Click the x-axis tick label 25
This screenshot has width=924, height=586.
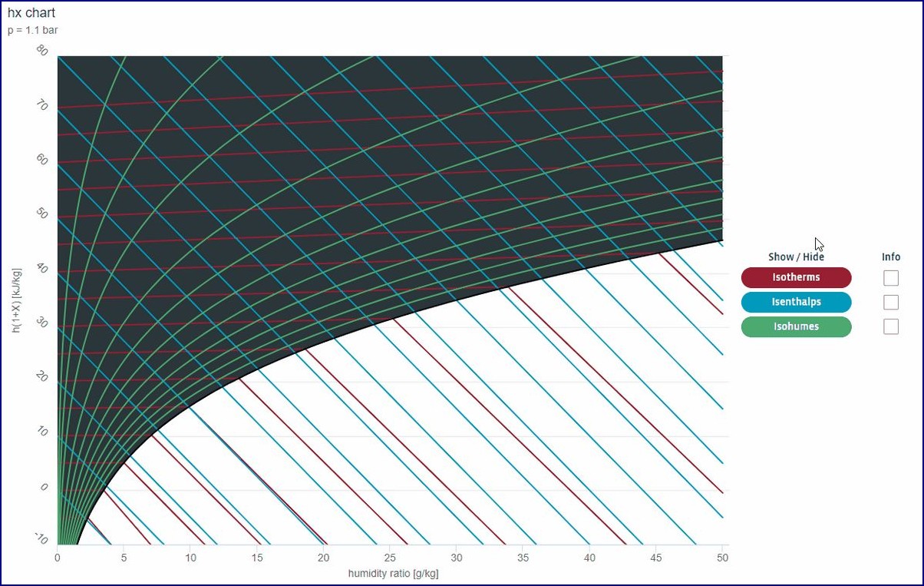point(390,558)
